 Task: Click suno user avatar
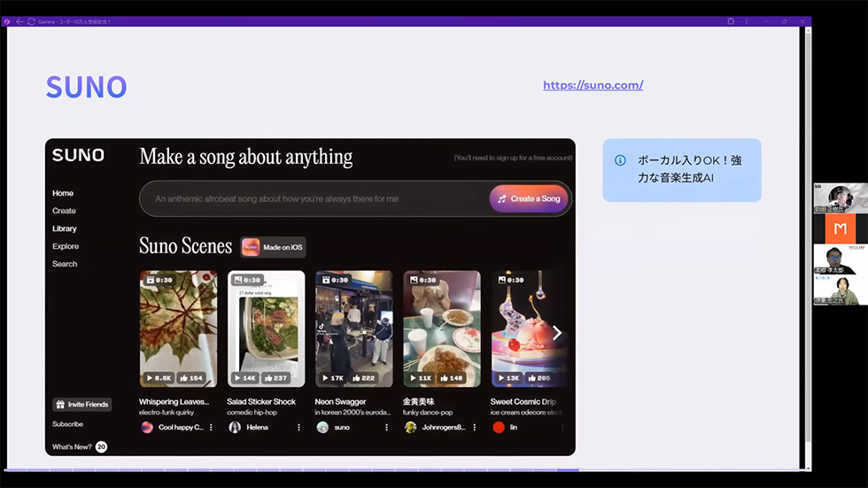[x=322, y=427]
